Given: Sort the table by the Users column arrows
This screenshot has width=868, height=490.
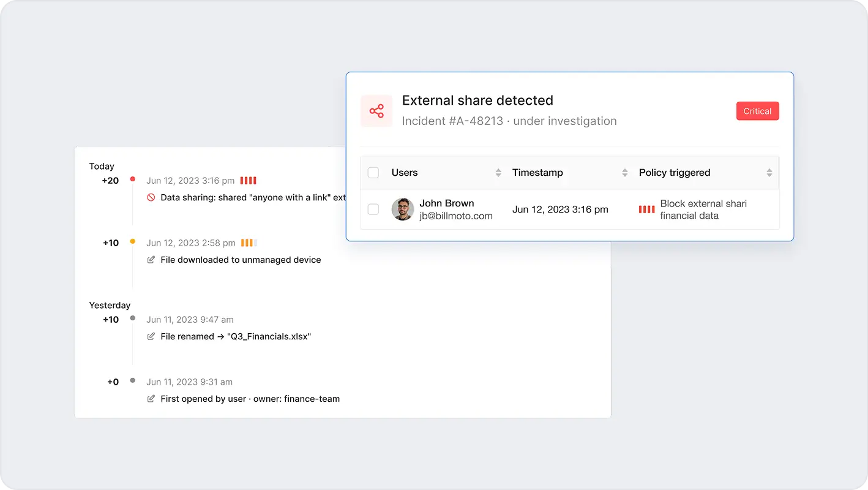Looking at the screenshot, I should click(498, 173).
